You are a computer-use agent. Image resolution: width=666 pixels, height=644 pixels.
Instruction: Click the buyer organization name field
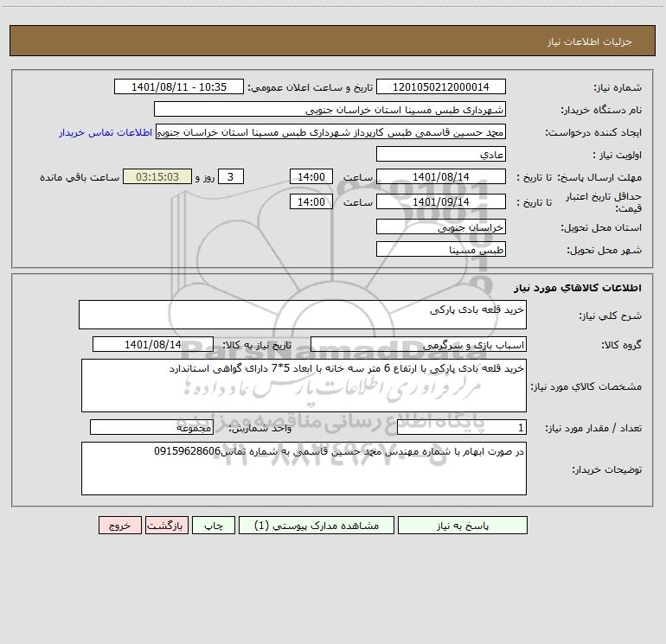[330, 109]
